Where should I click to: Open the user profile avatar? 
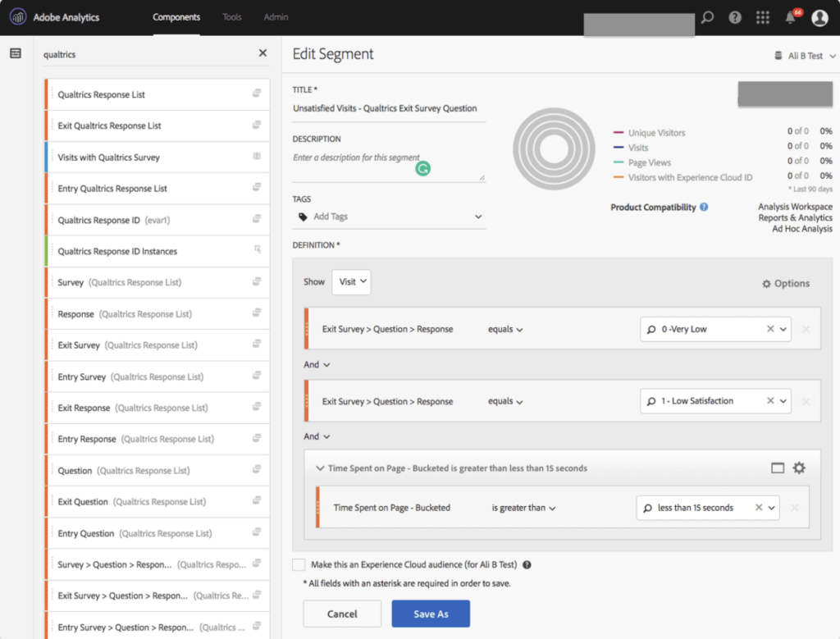[x=819, y=18]
